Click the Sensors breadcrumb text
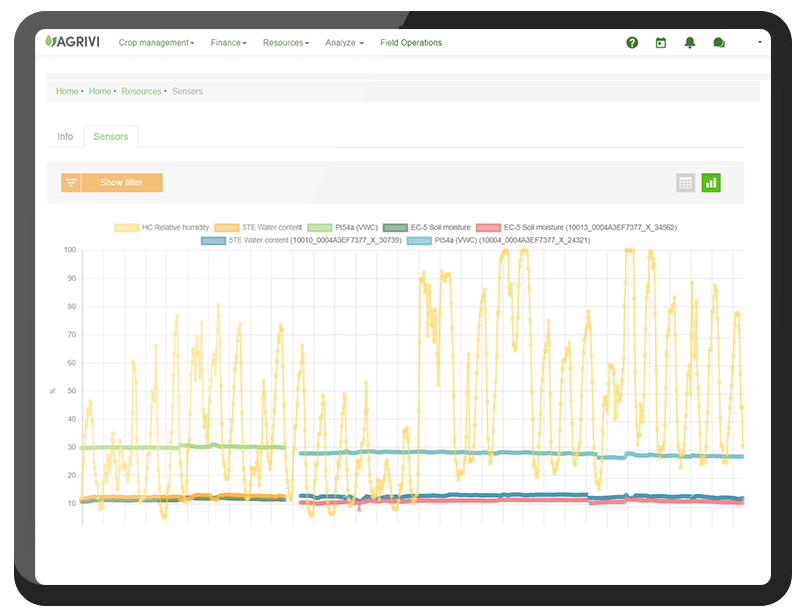 (187, 91)
